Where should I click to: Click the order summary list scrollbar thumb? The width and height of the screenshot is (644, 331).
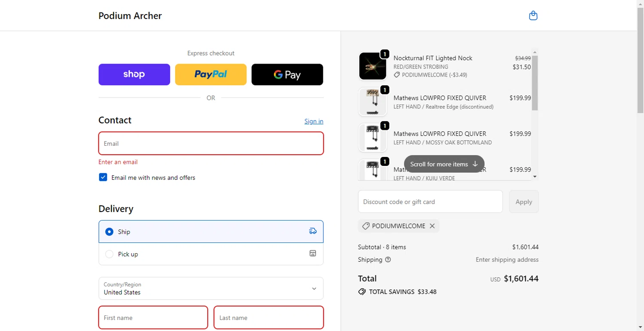(535, 83)
